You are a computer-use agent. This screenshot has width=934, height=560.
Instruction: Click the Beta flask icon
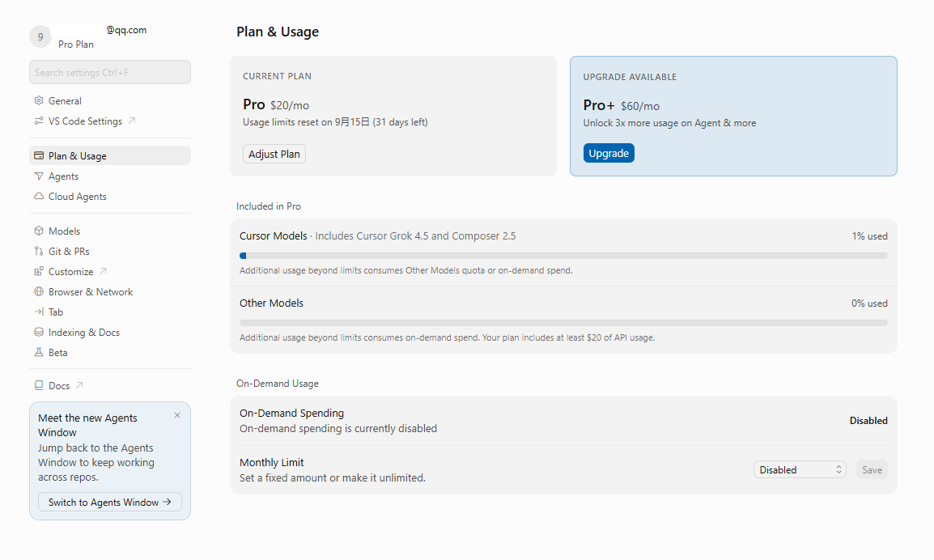pyautogui.click(x=39, y=352)
